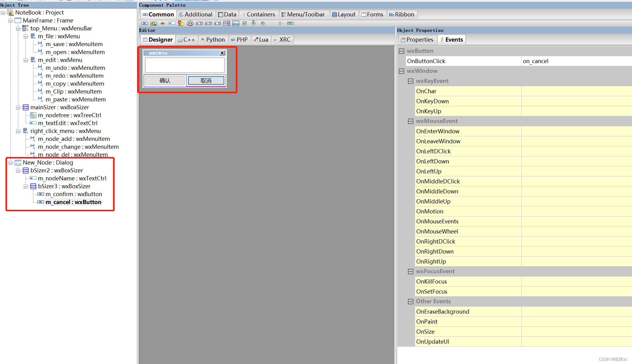Open the Ribbon palette tab
632x364 pixels.
click(402, 14)
